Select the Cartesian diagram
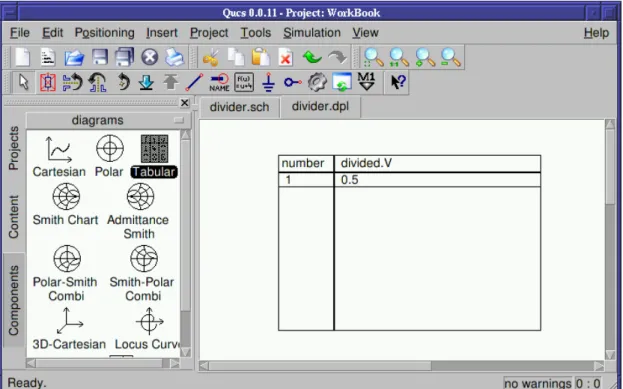623x389 pixels. point(59,157)
